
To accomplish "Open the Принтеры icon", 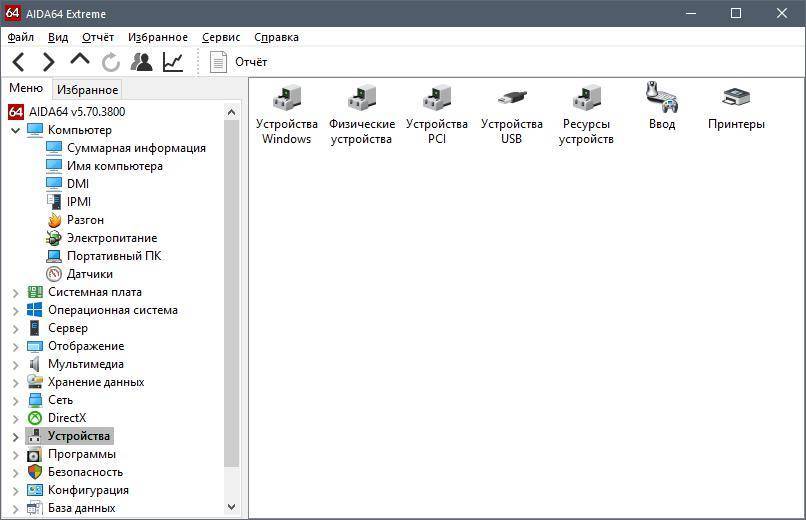I will (x=736, y=107).
